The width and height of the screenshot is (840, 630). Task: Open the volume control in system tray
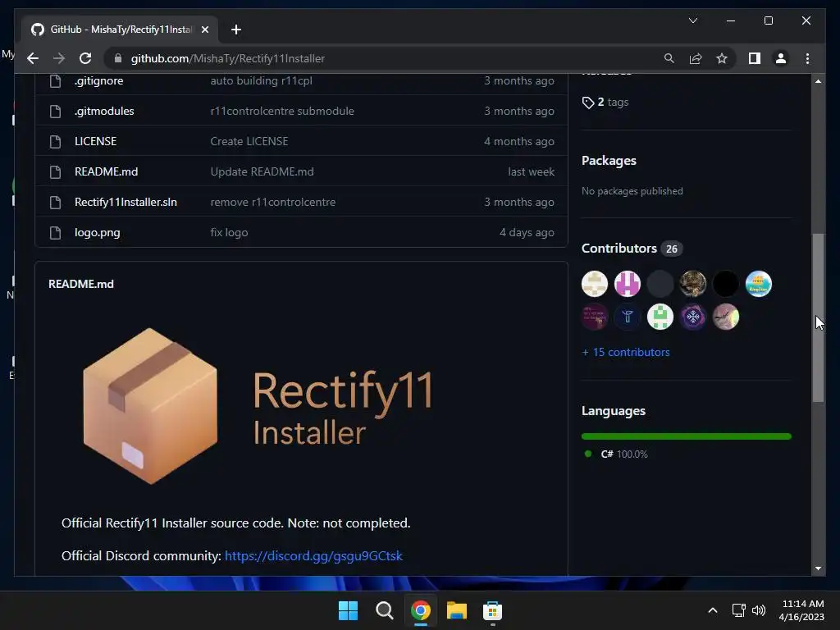759,610
